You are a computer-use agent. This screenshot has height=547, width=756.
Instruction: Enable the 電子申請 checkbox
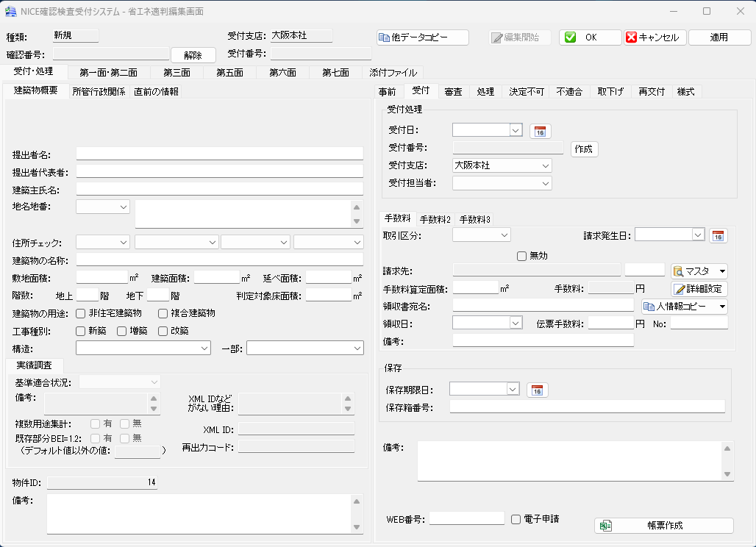point(516,519)
